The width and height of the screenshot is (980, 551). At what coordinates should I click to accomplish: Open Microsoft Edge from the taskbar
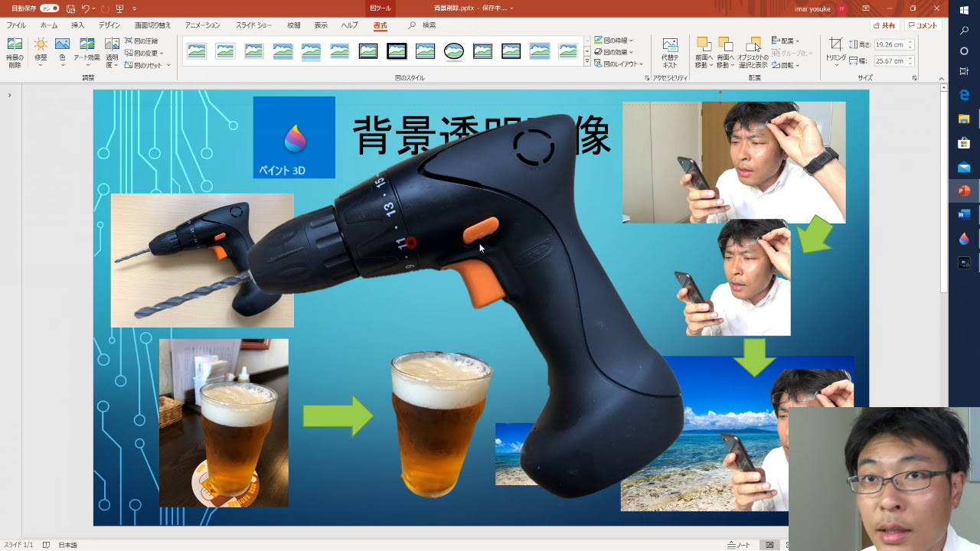pos(964,94)
